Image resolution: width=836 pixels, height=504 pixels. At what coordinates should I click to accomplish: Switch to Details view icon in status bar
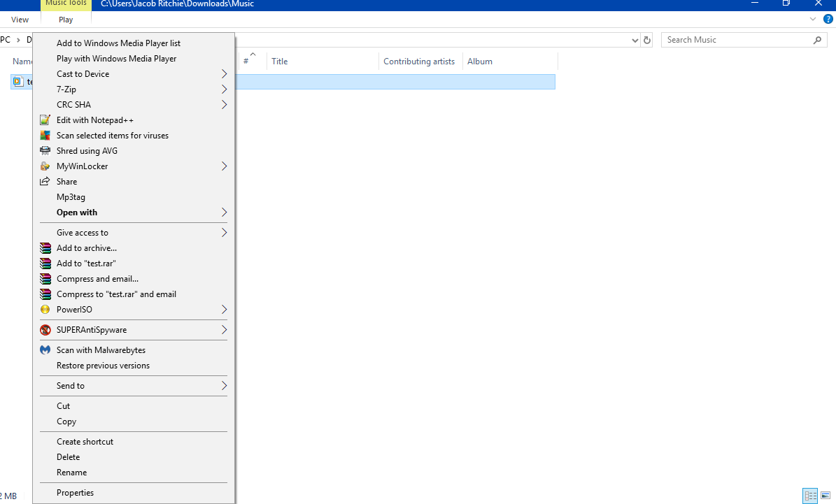click(x=810, y=496)
